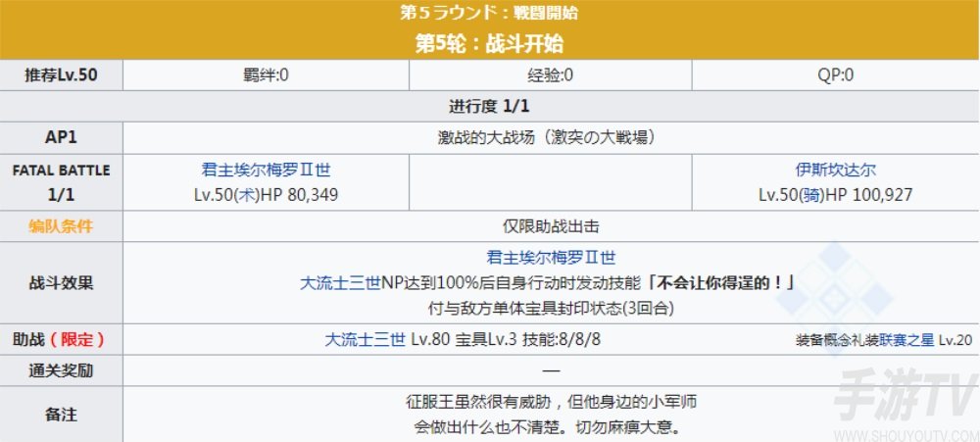Click the 经验:0 cell
This screenshot has width=980, height=442.
pyautogui.click(x=551, y=75)
